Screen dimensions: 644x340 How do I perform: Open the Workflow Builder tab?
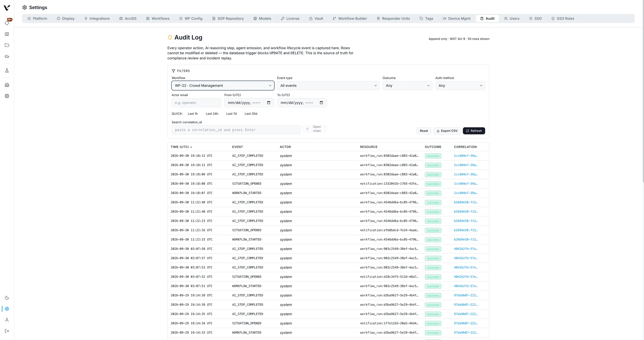pyautogui.click(x=350, y=18)
